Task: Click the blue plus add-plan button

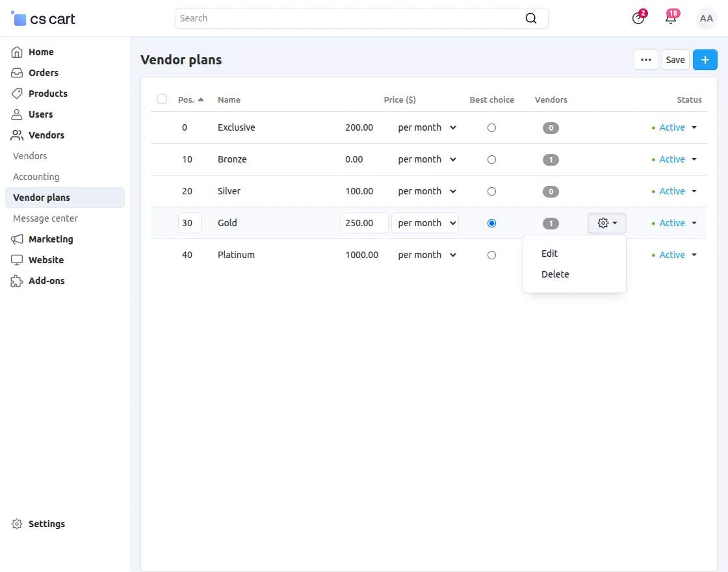Action: pos(705,60)
